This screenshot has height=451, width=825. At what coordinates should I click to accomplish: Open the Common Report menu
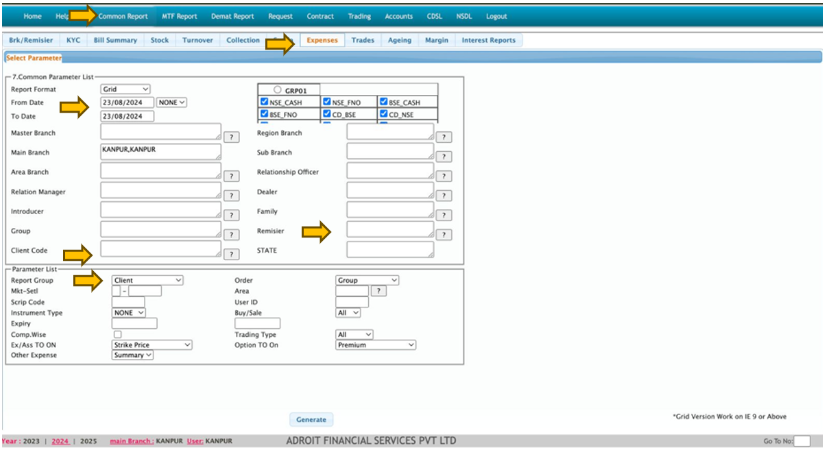coord(123,16)
